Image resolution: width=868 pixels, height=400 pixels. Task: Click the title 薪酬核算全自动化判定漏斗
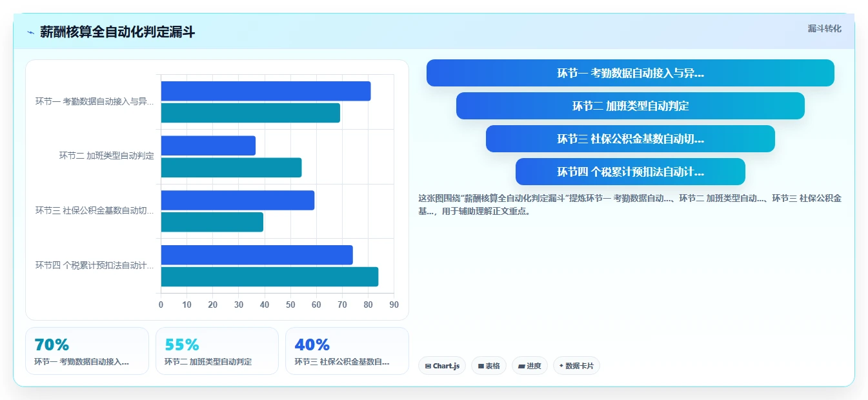coord(117,32)
